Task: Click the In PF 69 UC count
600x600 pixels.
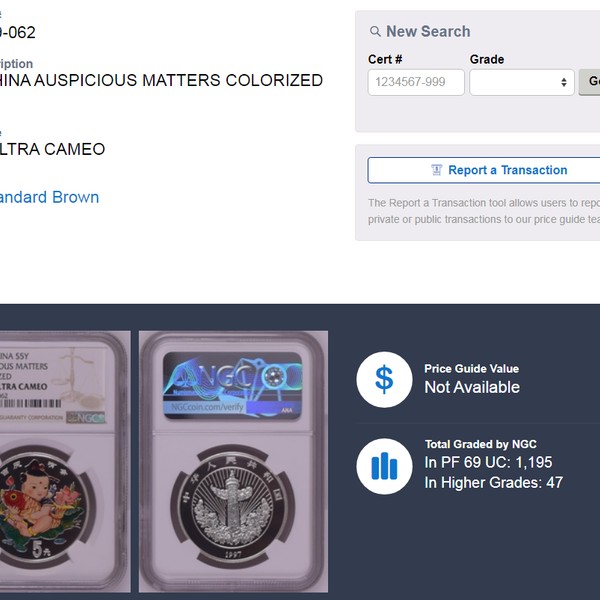Action: tap(488, 462)
